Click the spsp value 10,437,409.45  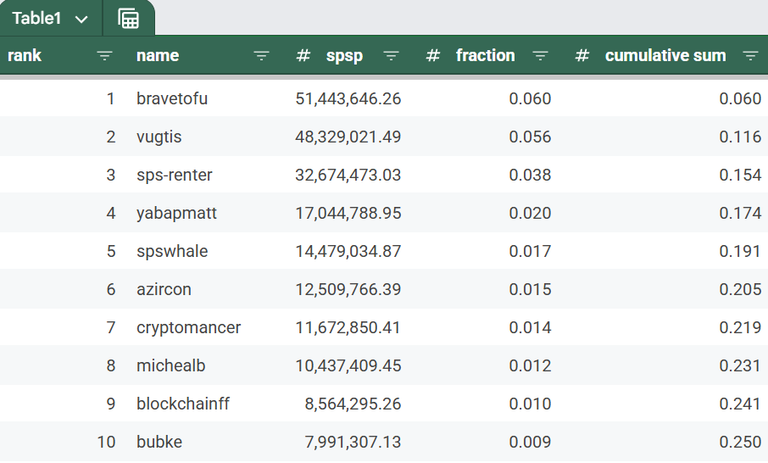coord(348,366)
